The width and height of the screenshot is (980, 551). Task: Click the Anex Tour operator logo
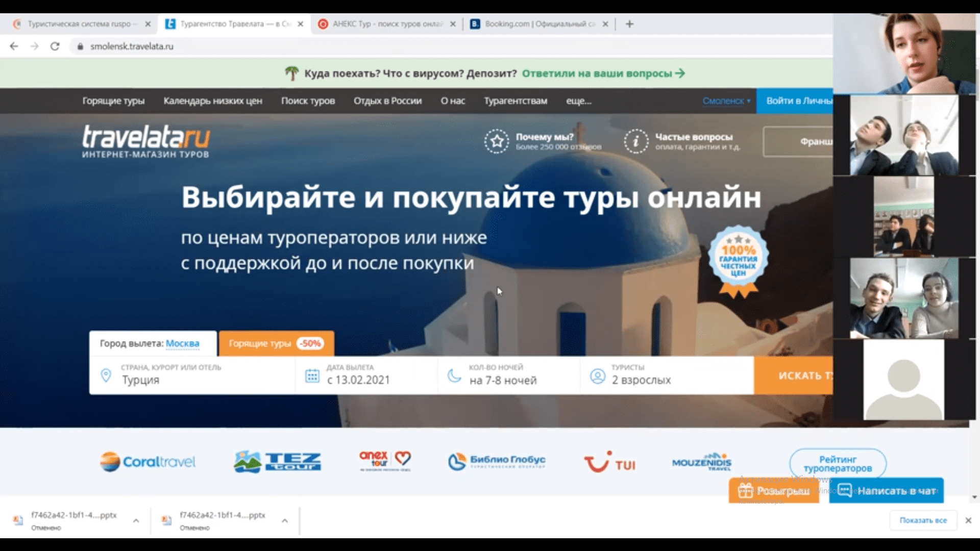(x=385, y=461)
